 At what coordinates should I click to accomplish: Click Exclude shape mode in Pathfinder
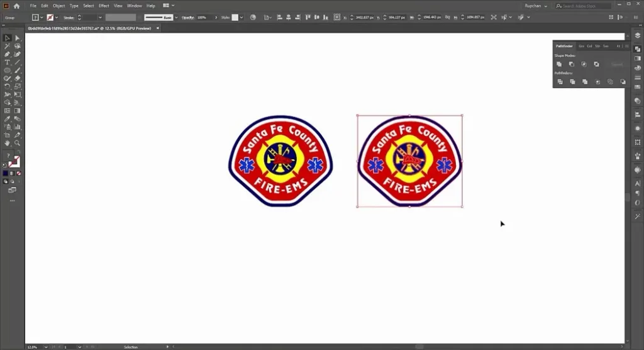tap(596, 64)
